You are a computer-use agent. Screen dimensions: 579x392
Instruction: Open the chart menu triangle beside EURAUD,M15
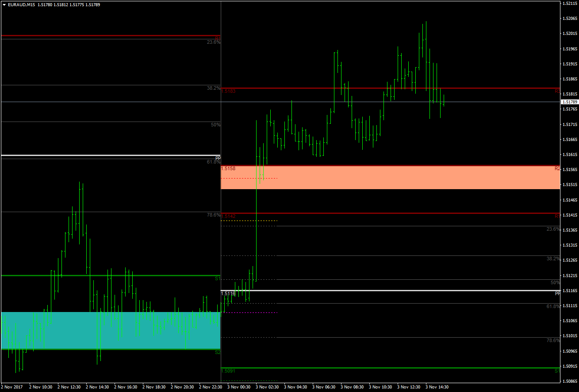4,4
